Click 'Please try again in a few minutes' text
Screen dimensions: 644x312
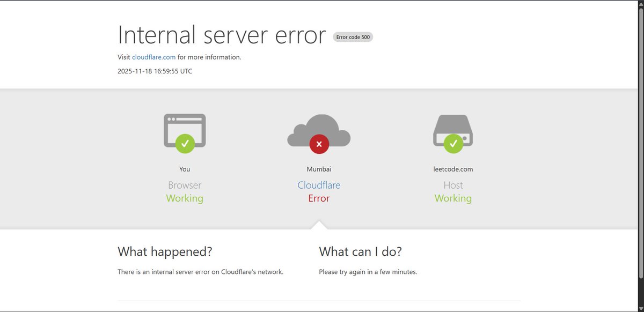point(368,272)
